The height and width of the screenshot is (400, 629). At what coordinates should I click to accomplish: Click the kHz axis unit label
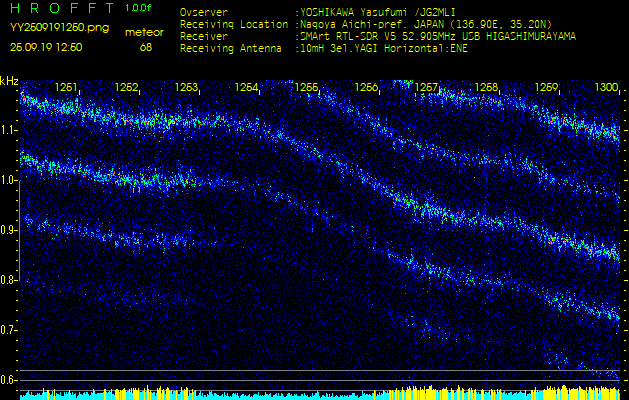[x=9, y=80]
